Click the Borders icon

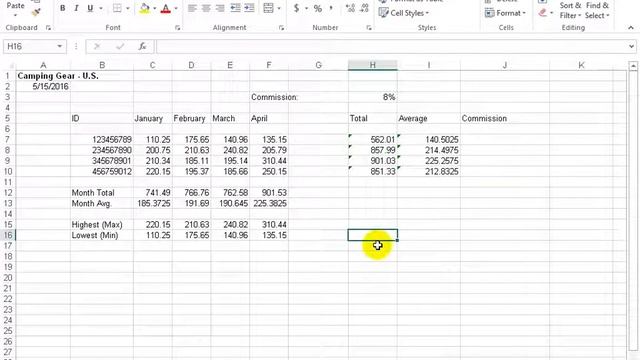pos(117,8)
